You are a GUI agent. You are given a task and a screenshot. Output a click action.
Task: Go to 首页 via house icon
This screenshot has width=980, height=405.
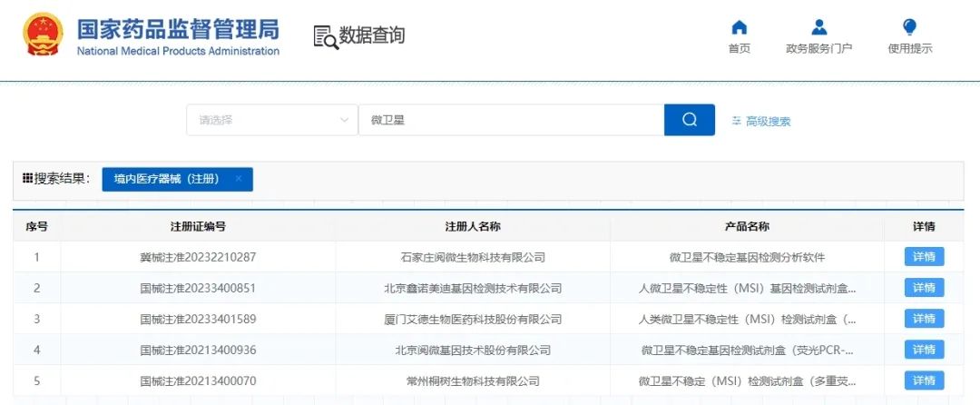coord(740,27)
